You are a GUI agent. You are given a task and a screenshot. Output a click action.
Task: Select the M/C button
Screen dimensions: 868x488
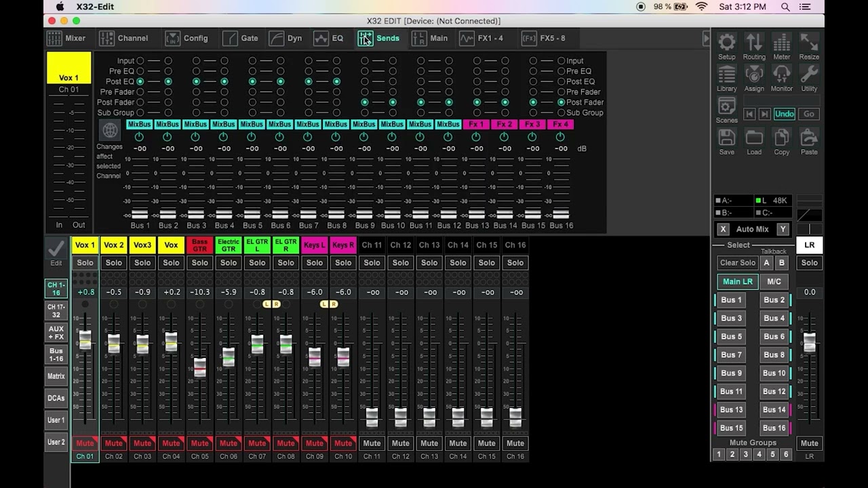click(x=774, y=281)
